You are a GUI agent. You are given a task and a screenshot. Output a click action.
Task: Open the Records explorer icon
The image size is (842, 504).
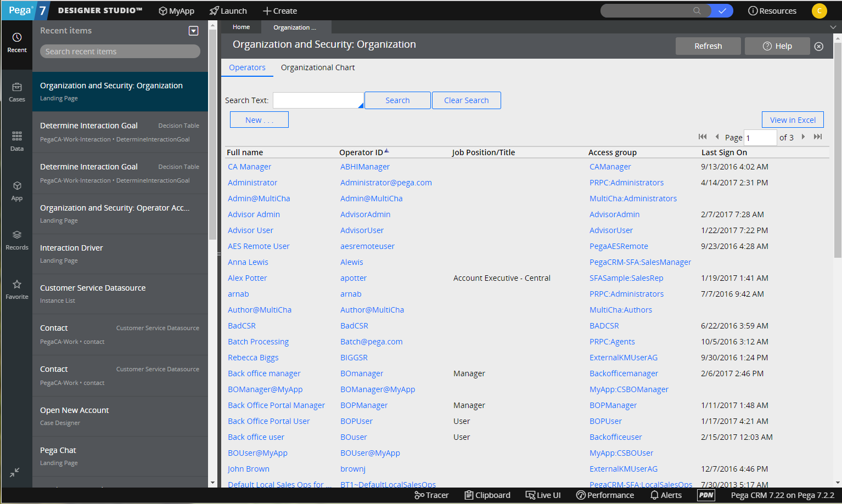[x=17, y=240]
